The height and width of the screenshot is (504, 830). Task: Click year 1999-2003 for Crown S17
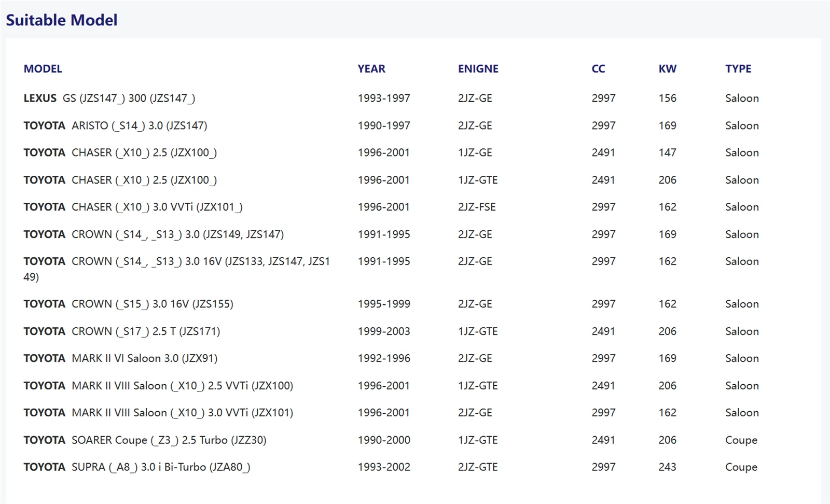pyautogui.click(x=384, y=331)
